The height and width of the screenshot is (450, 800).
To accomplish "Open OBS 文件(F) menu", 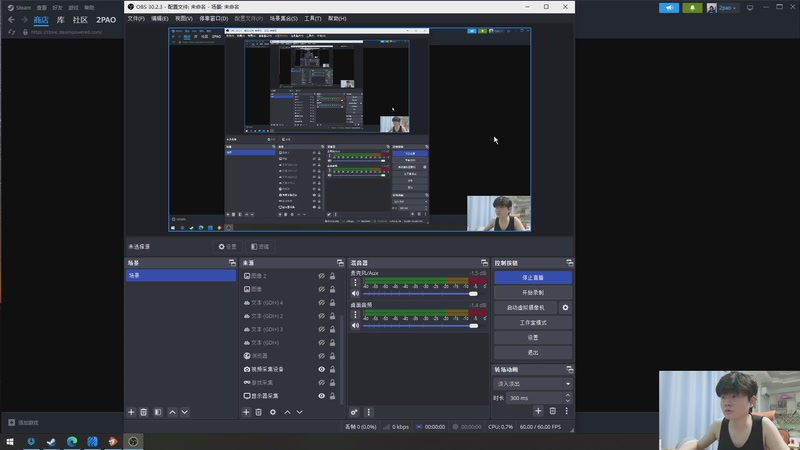I will tap(136, 18).
